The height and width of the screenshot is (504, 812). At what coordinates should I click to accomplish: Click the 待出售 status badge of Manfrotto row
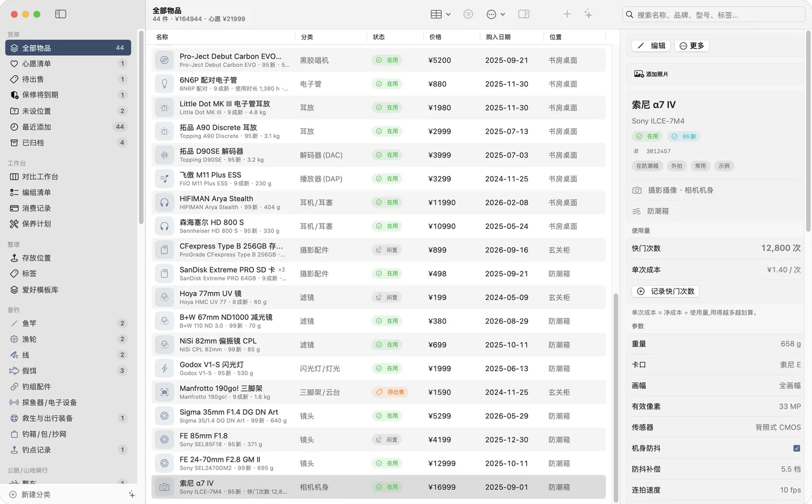point(390,392)
